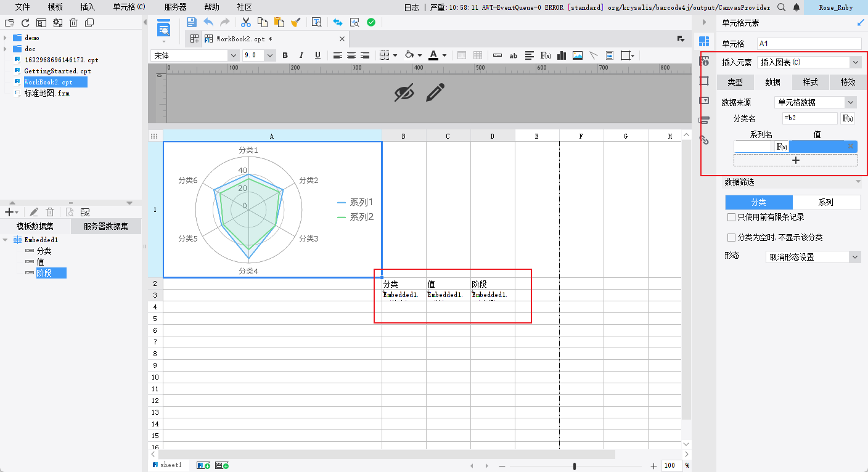The height and width of the screenshot is (472, 868).
Task: Activate the format painter brush
Action: [295, 22]
